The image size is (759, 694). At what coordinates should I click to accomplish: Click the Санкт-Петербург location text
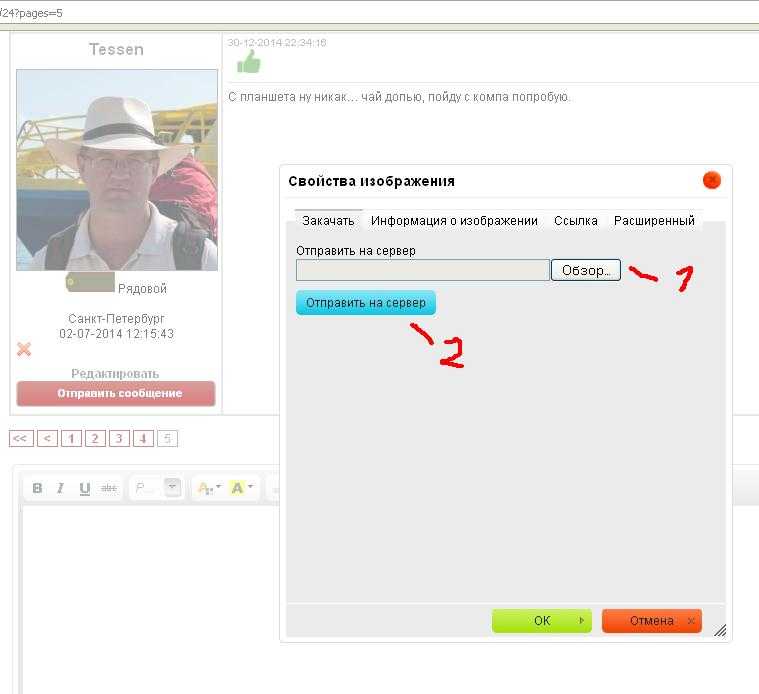pyautogui.click(x=116, y=318)
